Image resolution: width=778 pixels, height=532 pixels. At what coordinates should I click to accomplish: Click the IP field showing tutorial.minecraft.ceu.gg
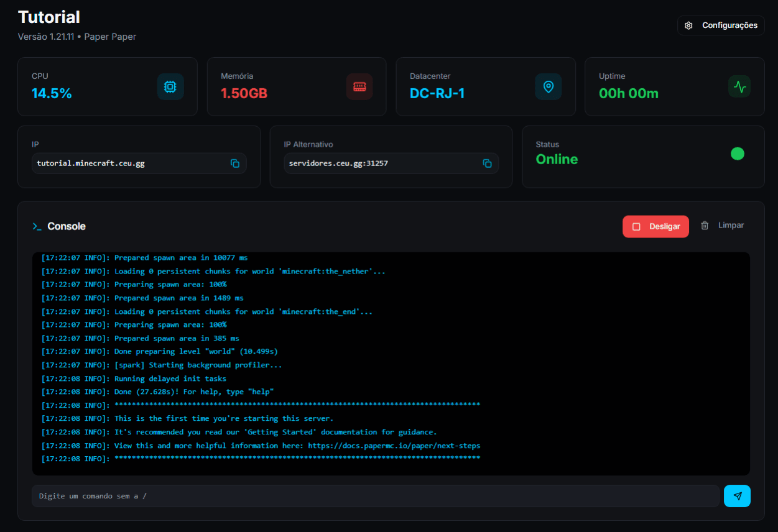(x=124, y=163)
